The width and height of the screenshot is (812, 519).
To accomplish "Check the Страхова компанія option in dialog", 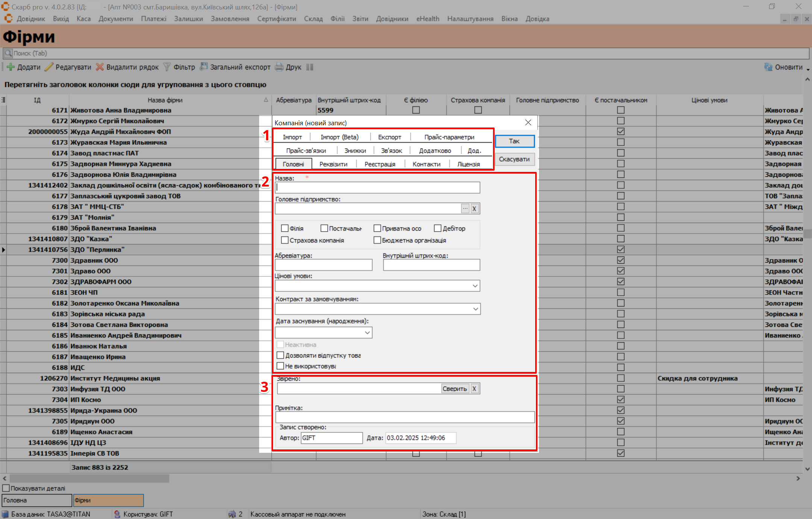I will [x=285, y=240].
